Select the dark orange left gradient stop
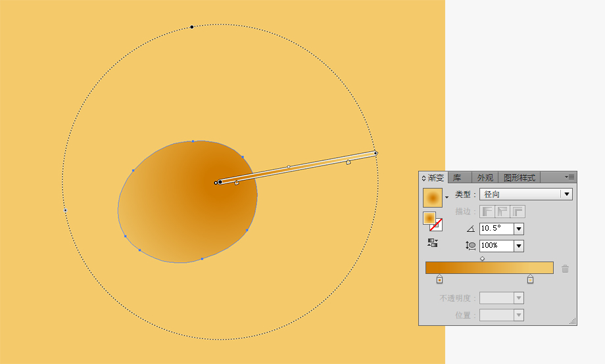 click(439, 279)
